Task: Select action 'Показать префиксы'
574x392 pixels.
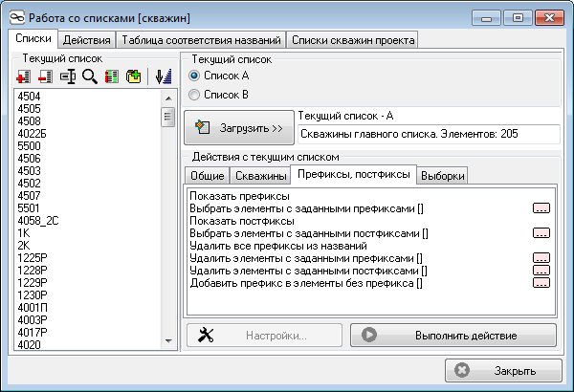Action: pyautogui.click(x=239, y=196)
